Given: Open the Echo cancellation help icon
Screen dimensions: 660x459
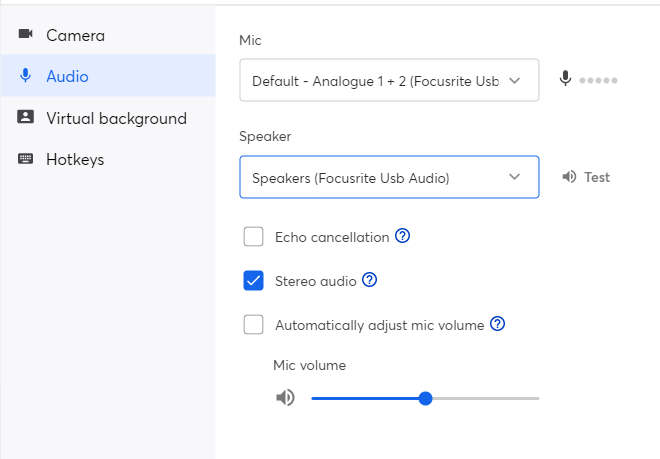Looking at the screenshot, I should pos(403,237).
